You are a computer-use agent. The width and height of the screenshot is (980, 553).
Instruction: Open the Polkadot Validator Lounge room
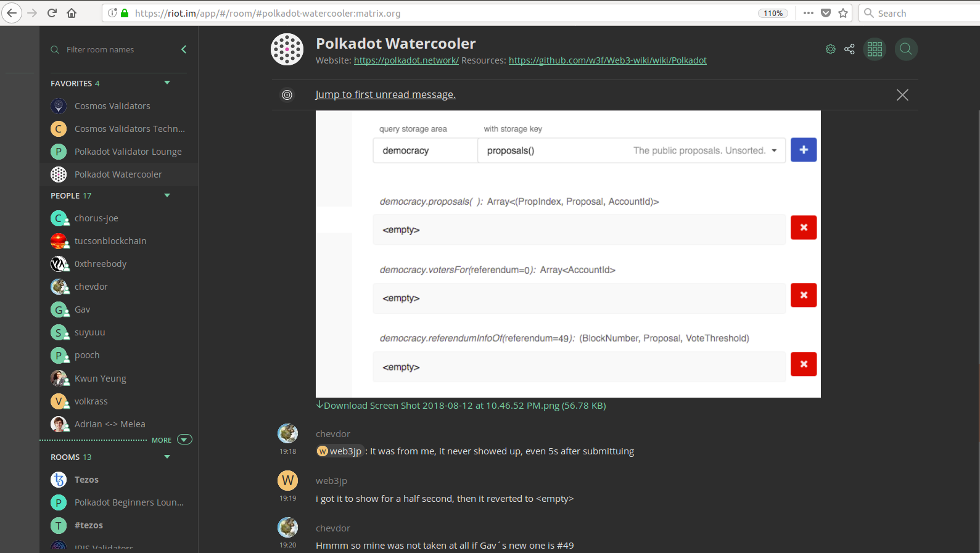(118, 152)
